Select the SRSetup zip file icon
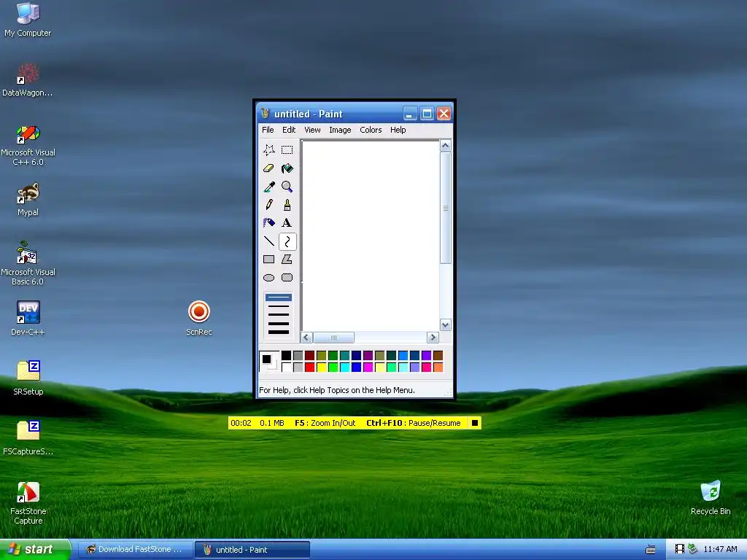 (28, 378)
